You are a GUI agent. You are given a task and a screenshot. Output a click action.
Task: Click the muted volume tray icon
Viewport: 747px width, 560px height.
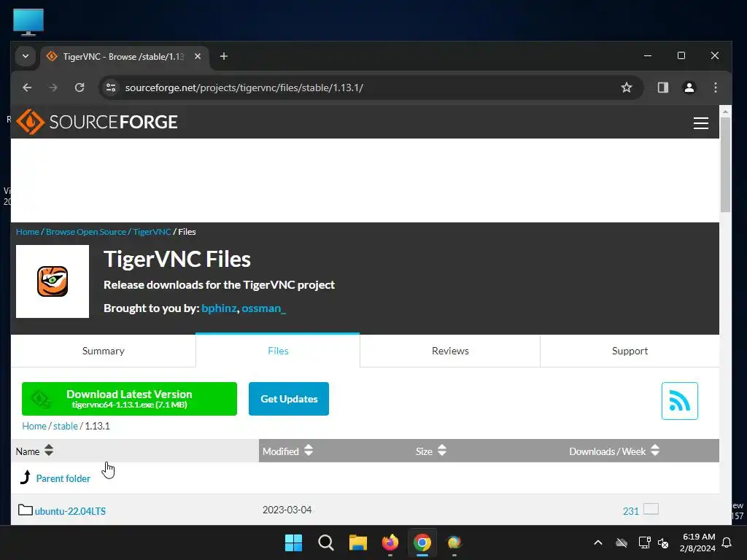[662, 542]
